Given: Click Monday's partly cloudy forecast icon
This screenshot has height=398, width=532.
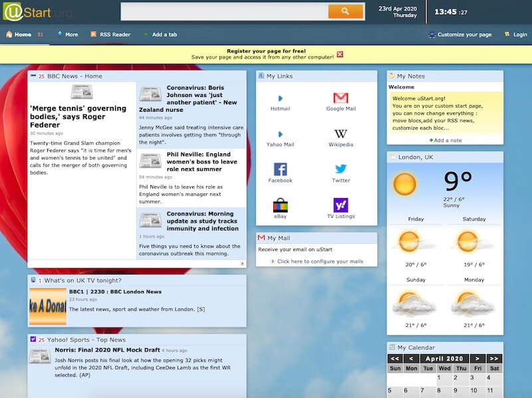Looking at the screenshot, I should coord(471,303).
